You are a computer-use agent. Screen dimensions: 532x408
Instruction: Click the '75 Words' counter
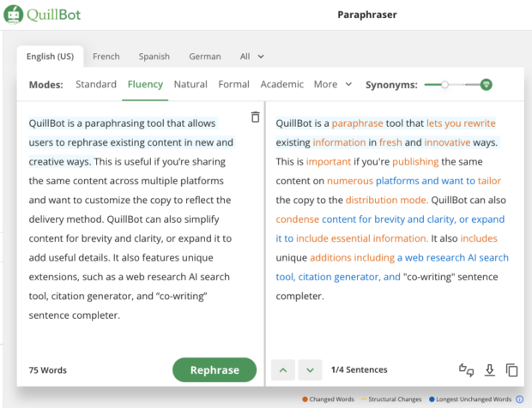(47, 370)
